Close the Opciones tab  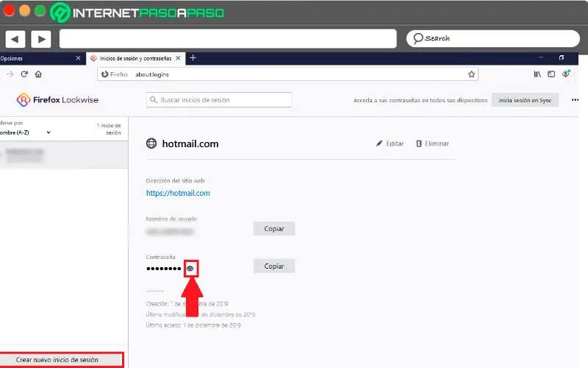pyautogui.click(x=78, y=58)
